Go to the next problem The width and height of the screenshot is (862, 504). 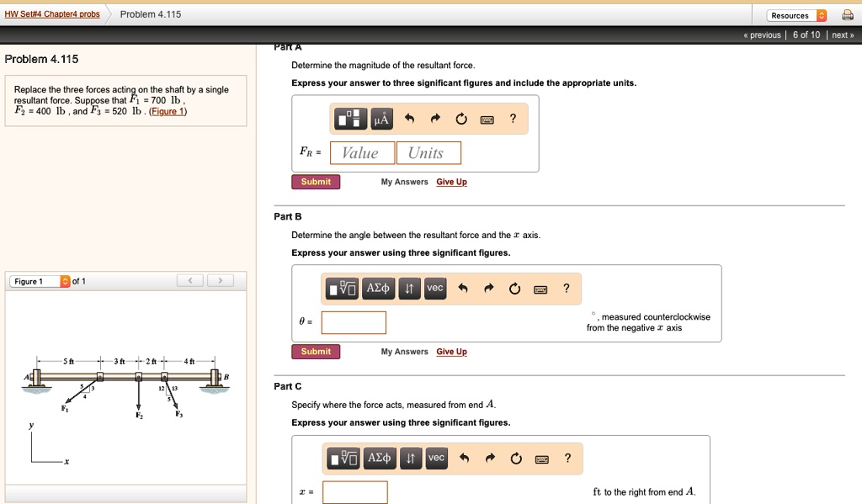tap(843, 34)
